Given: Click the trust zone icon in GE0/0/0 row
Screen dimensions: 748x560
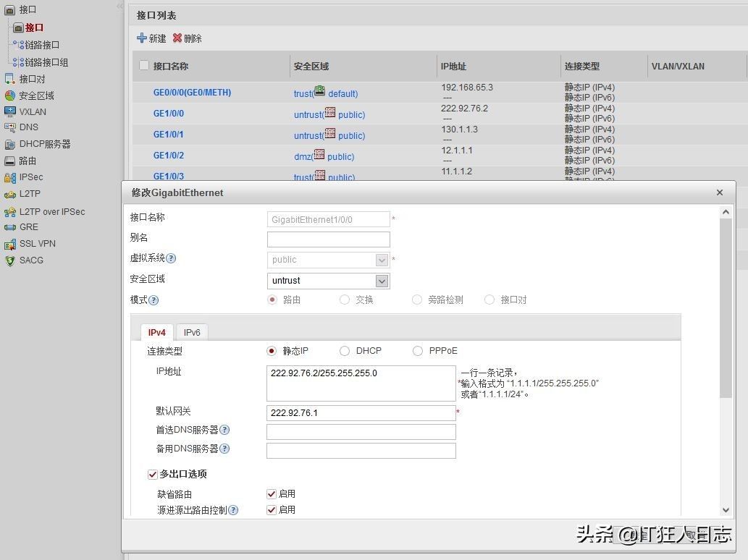Looking at the screenshot, I should point(319,90).
